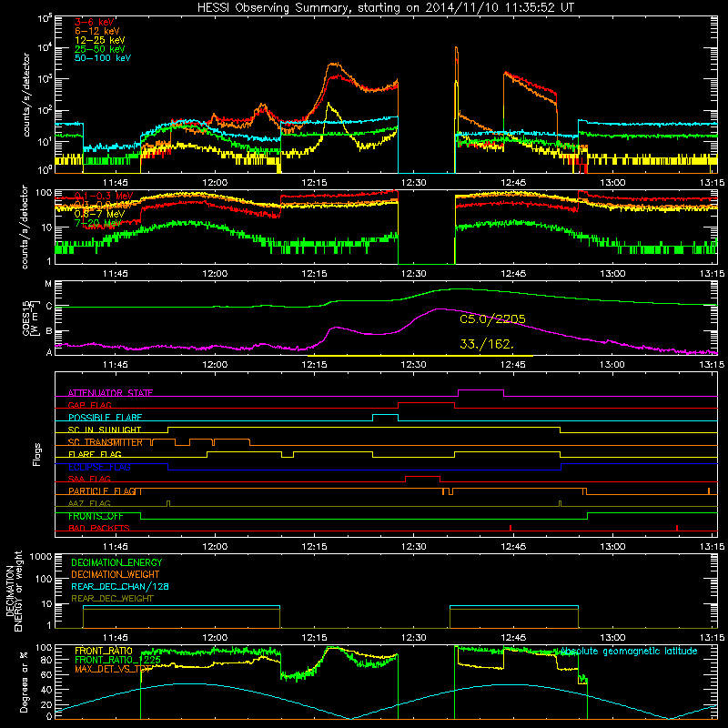
Task: Click the HESSI Observing Summary title text
Action: tap(386, 8)
